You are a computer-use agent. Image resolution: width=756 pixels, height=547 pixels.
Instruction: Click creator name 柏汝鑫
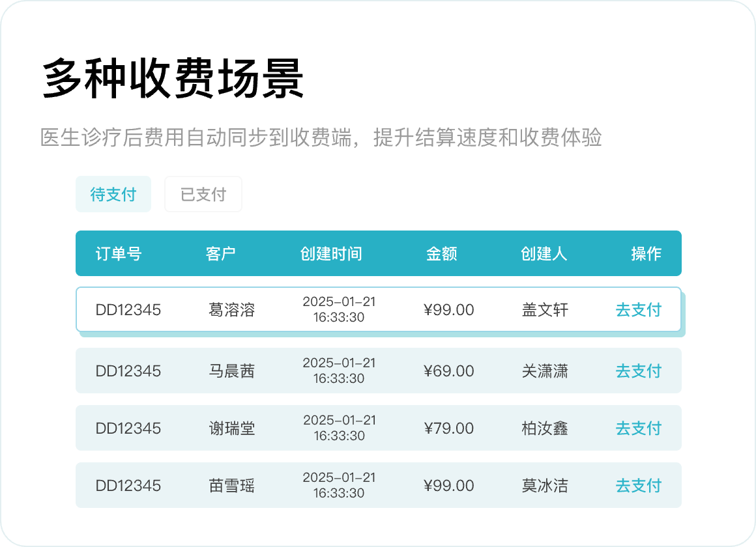[x=545, y=428]
